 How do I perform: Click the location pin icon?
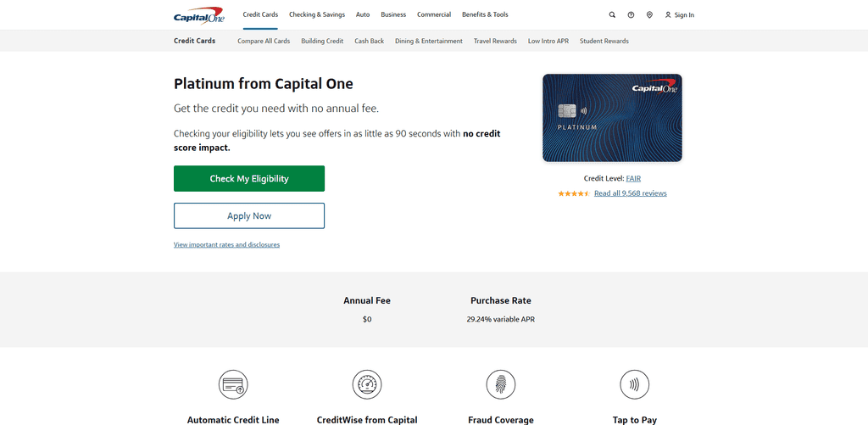[649, 15]
